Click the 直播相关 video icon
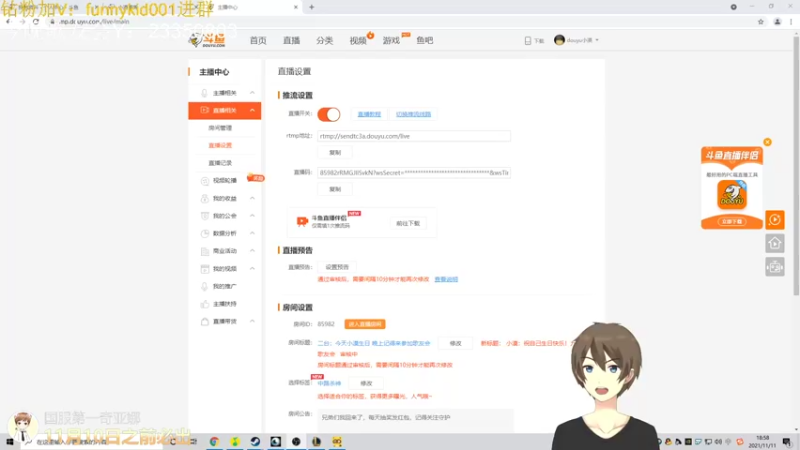The image size is (800, 450). pyautogui.click(x=205, y=110)
